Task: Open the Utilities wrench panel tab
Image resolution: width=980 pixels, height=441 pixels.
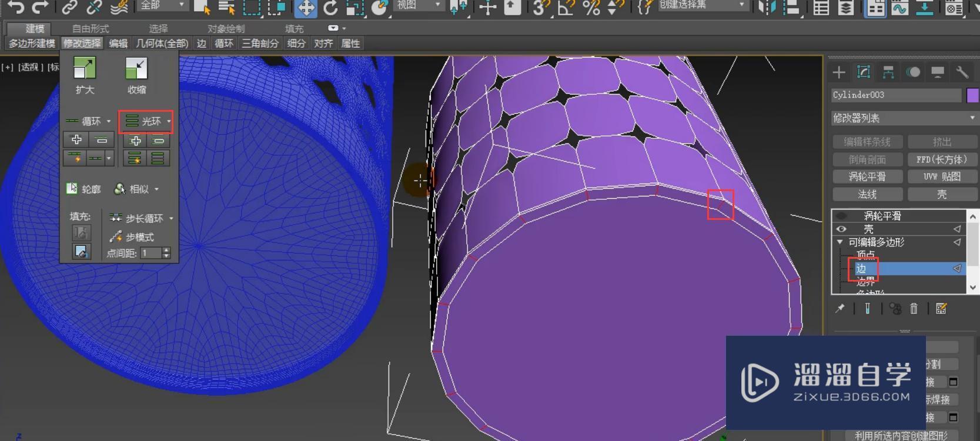Action: [x=962, y=72]
